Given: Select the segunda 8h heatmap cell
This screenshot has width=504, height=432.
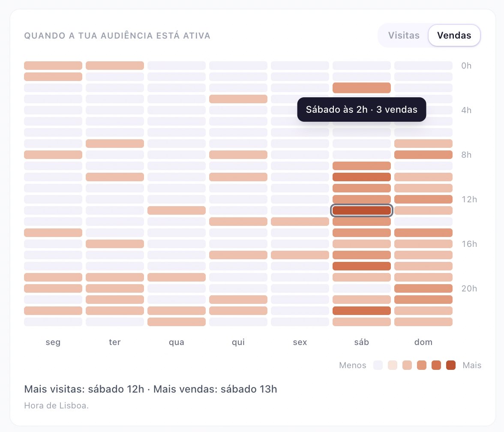Looking at the screenshot, I should pos(53,155).
